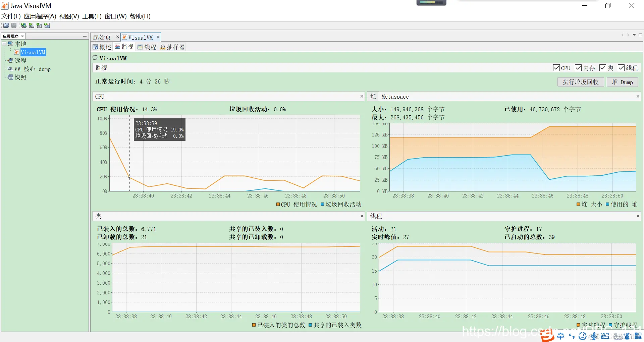Click the VM 核心 dump icon
Viewport: 644px width, 342px height.
[10, 69]
